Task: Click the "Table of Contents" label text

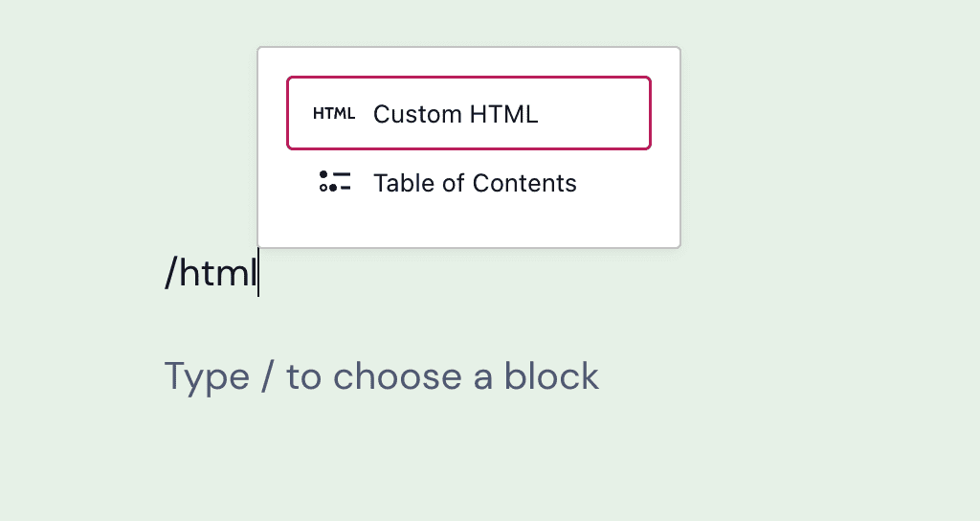Action: [475, 183]
